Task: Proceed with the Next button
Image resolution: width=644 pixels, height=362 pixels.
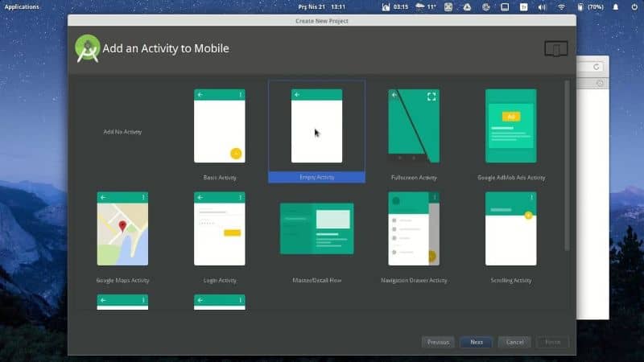Action: tap(476, 342)
